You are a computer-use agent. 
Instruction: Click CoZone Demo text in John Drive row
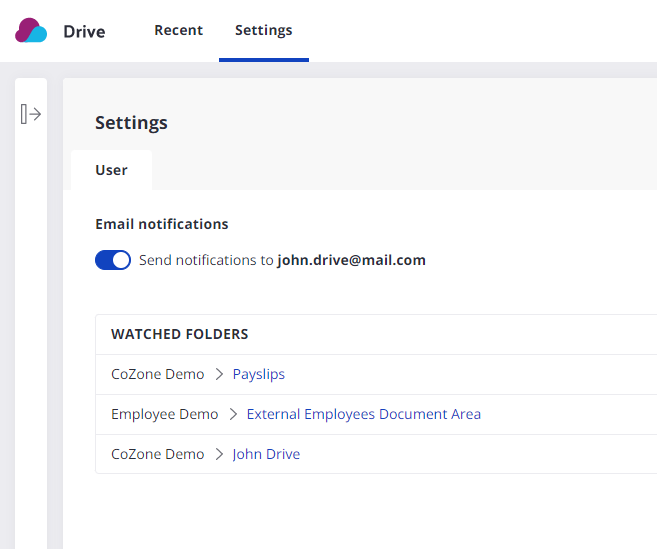click(158, 454)
